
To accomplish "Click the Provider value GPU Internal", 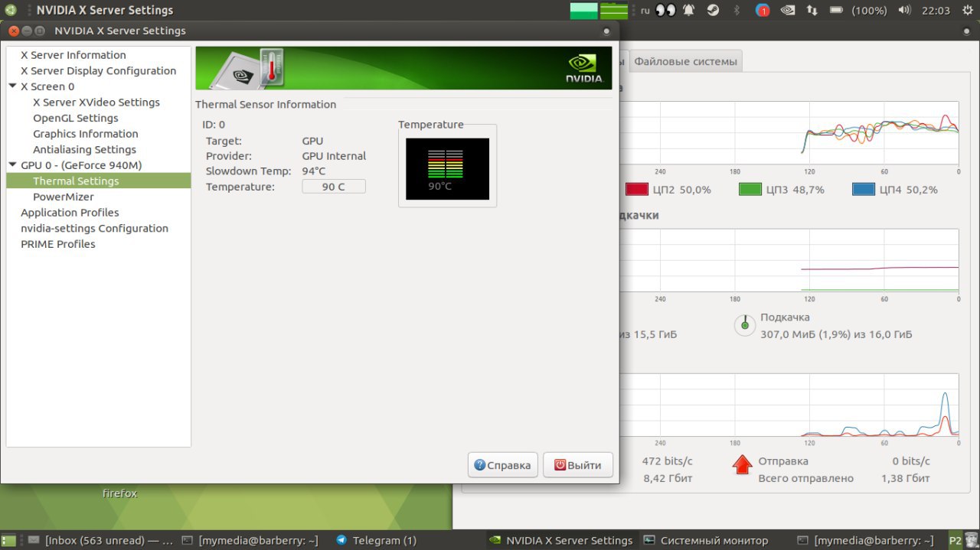I will (x=334, y=156).
